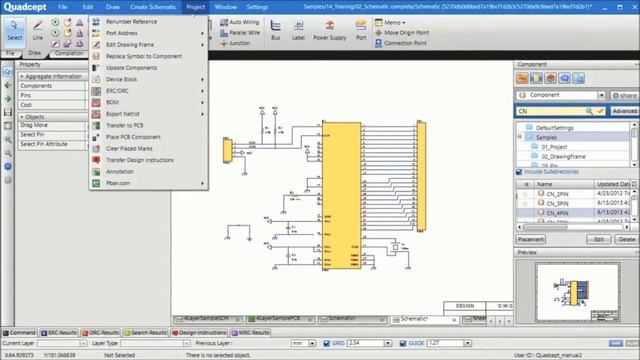Open the GRID value dropdown
Viewport: 640px width, 360px height.
coord(388,343)
